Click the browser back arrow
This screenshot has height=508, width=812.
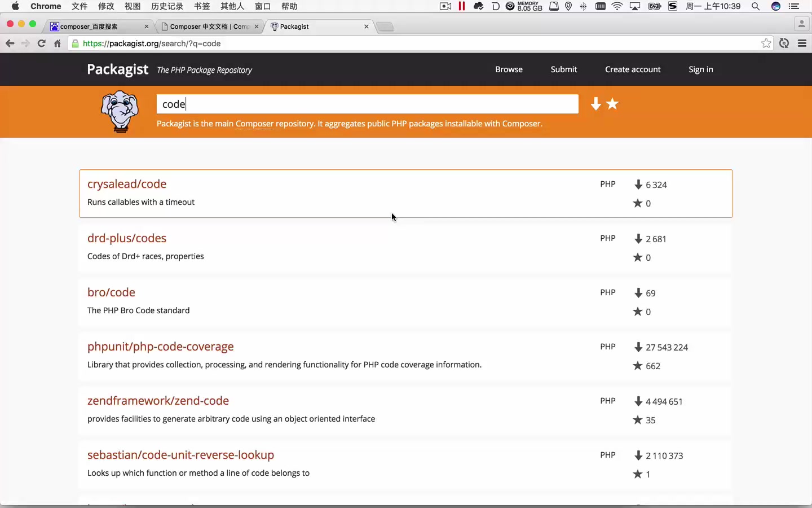coord(10,43)
